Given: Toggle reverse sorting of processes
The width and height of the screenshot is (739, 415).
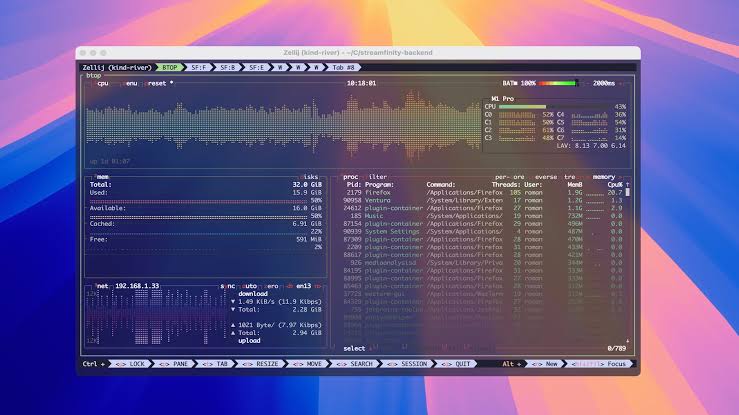Looking at the screenshot, I should point(544,177).
